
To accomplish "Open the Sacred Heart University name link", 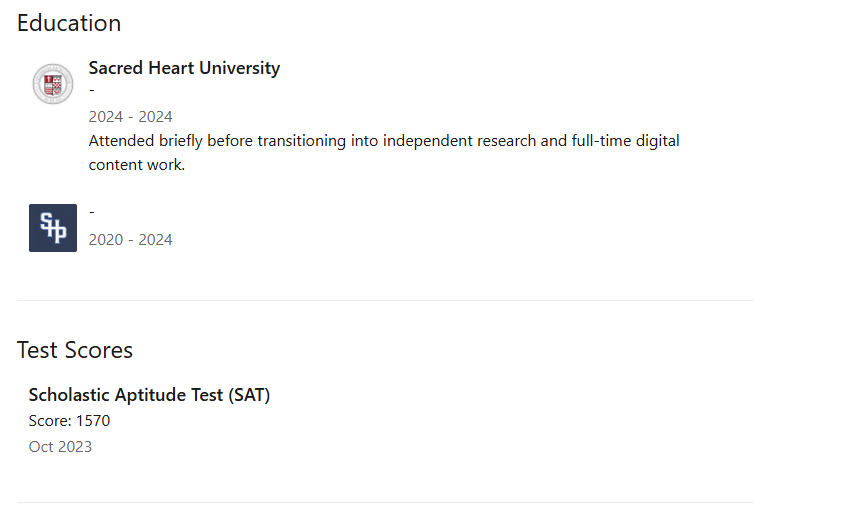I will [184, 68].
